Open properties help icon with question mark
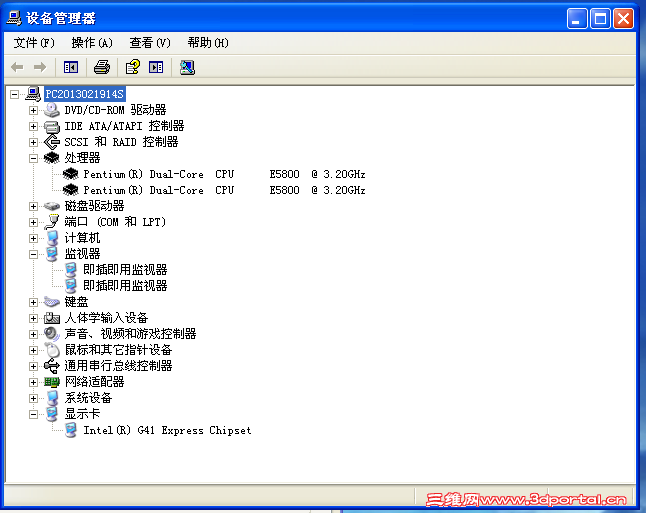646x513 pixels. pos(133,67)
